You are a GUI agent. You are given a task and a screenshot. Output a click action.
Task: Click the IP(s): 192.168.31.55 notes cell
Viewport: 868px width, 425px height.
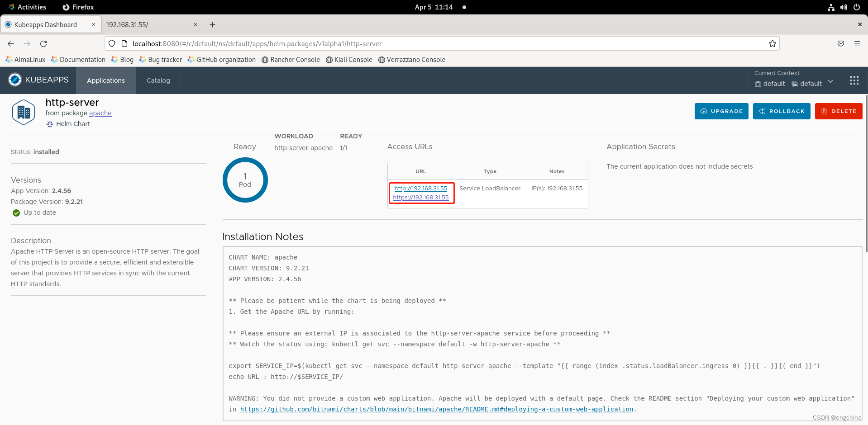coord(557,189)
